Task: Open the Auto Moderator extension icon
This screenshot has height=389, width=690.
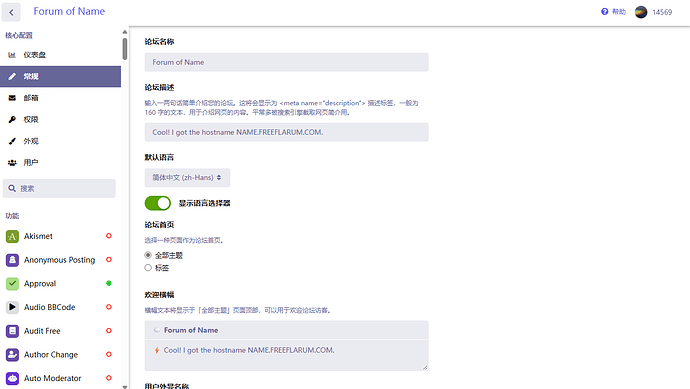Action: tap(12, 378)
